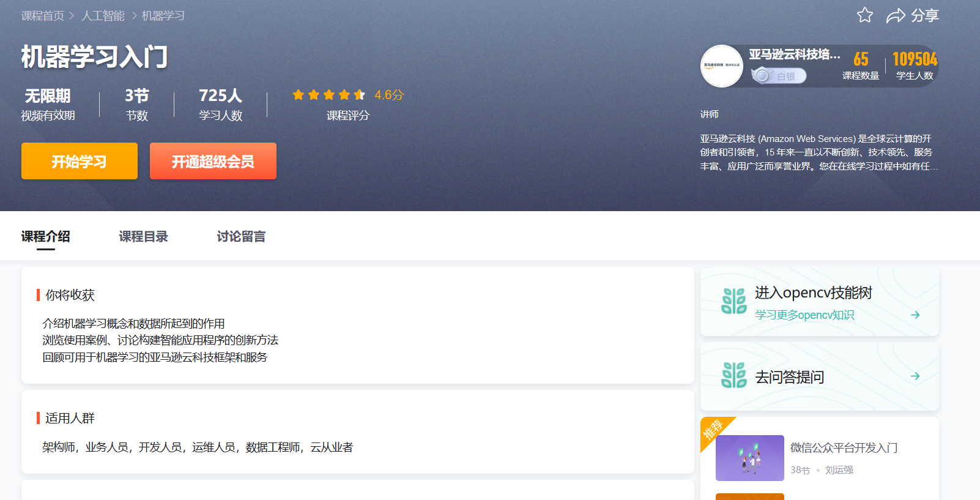Click the 4.6分 rating score
Viewport: 980px width, 500px height.
click(389, 95)
